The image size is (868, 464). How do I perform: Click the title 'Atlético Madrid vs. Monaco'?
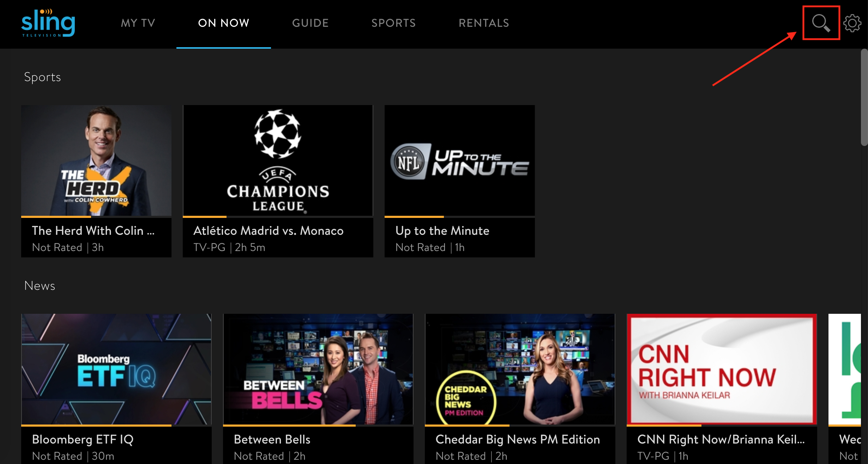pos(269,231)
